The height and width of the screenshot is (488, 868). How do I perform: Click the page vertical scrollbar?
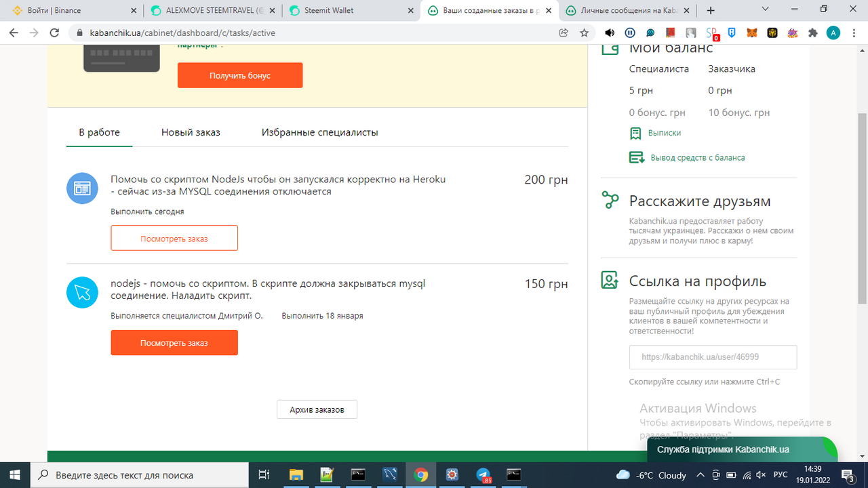(x=863, y=209)
